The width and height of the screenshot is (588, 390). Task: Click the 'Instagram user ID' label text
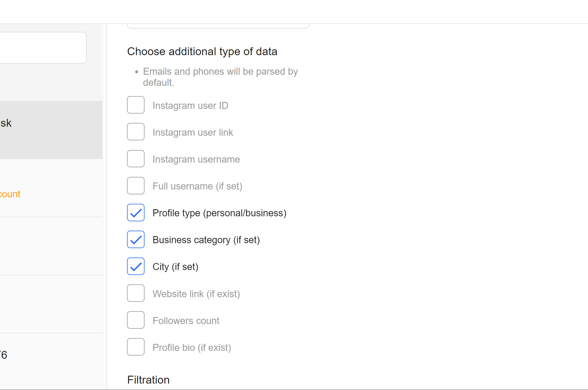190,105
